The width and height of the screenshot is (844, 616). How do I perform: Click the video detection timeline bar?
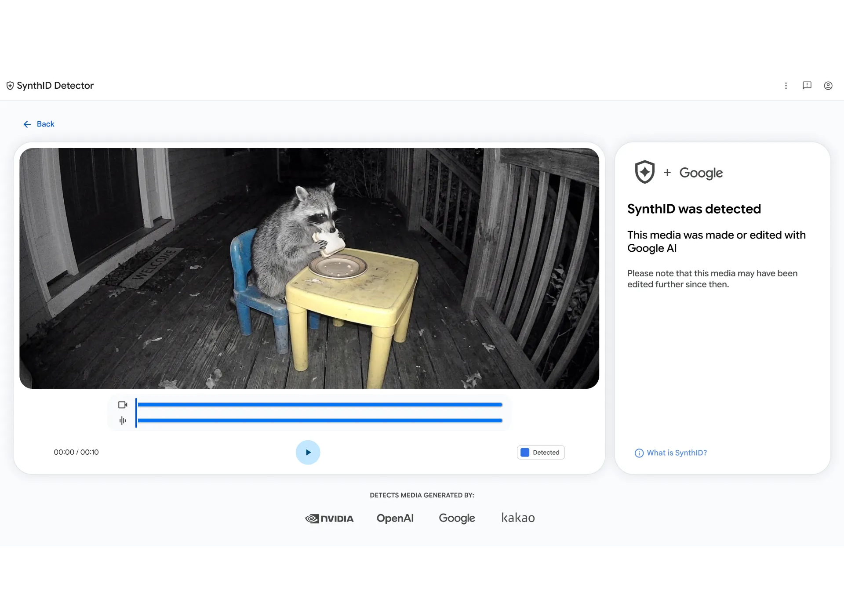click(x=320, y=405)
